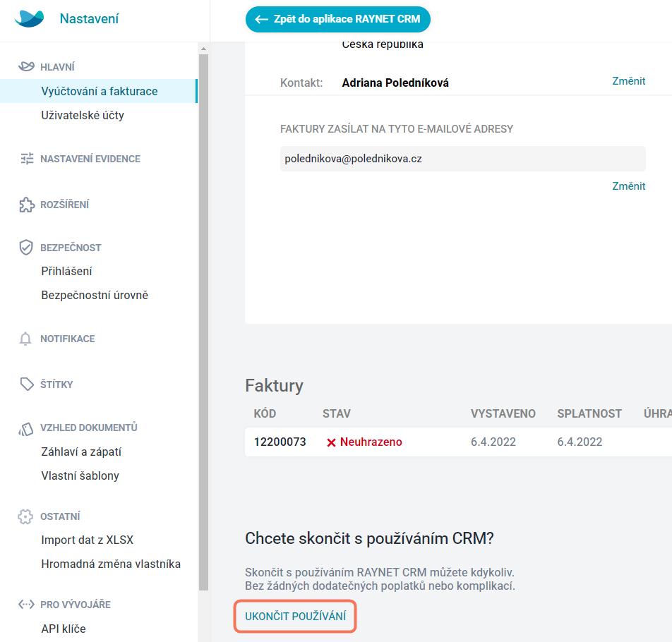Click the ŠTÍTKY tag icon
Screen dimensions: 672x642
coord(27,384)
